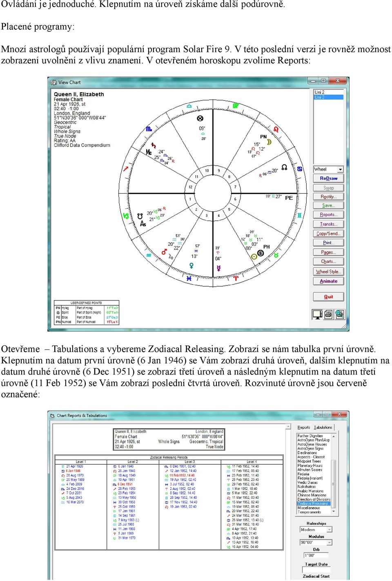Click the Transits... button
This screenshot has width=392, height=581.
pos(328,224)
